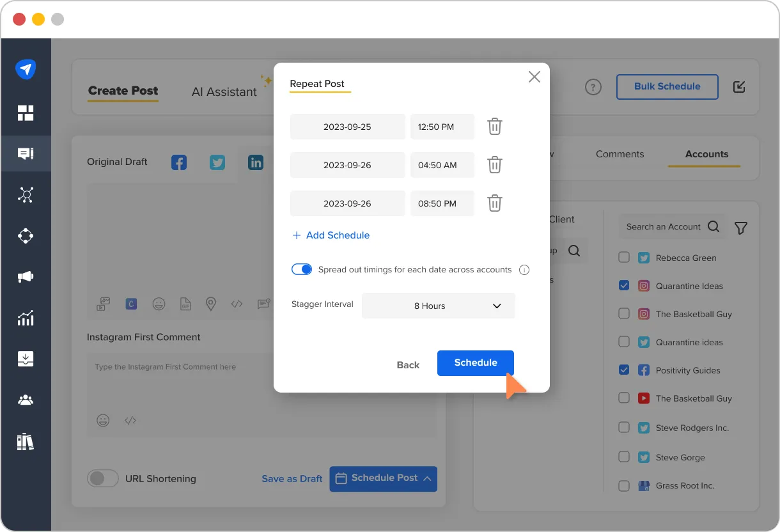Open the 12:50 PM time picker

442,127
